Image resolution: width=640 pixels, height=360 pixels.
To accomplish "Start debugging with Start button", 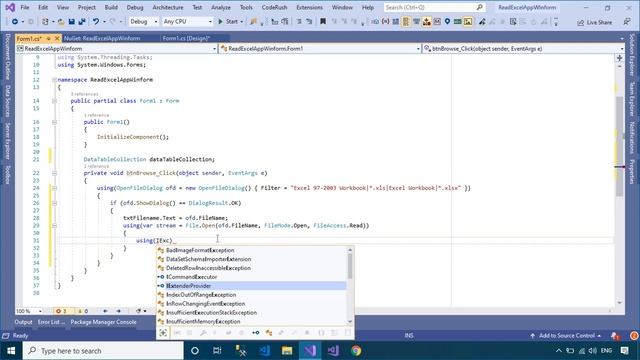I will 231,22.
